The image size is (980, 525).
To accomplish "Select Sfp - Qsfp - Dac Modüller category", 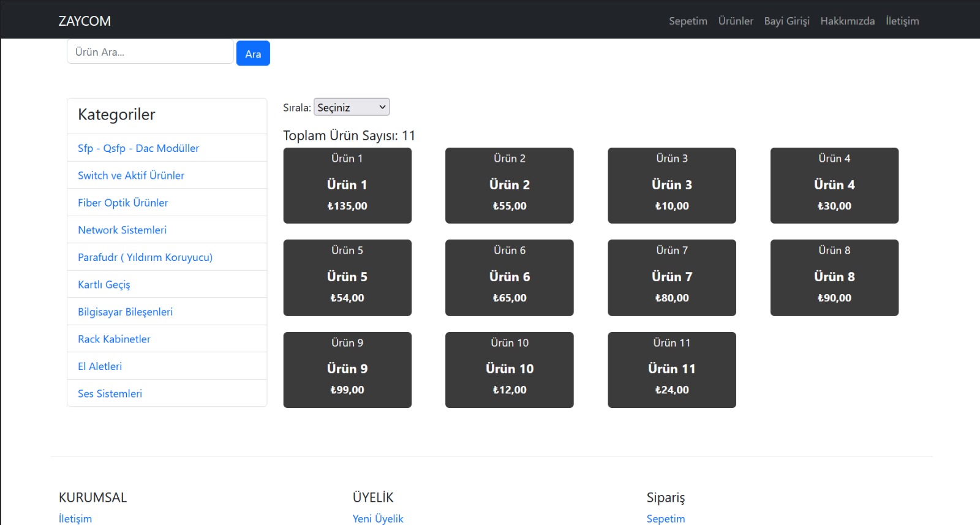I will click(138, 148).
